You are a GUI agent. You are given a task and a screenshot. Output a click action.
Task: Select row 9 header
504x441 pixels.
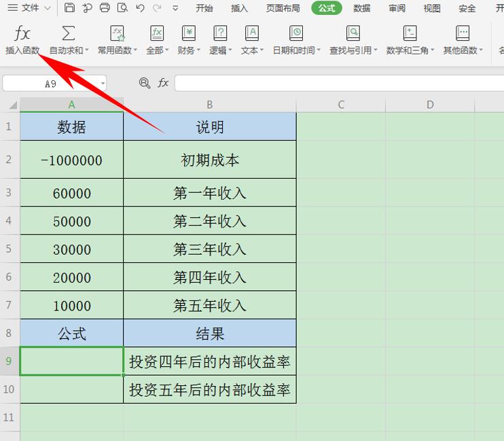pos(10,361)
